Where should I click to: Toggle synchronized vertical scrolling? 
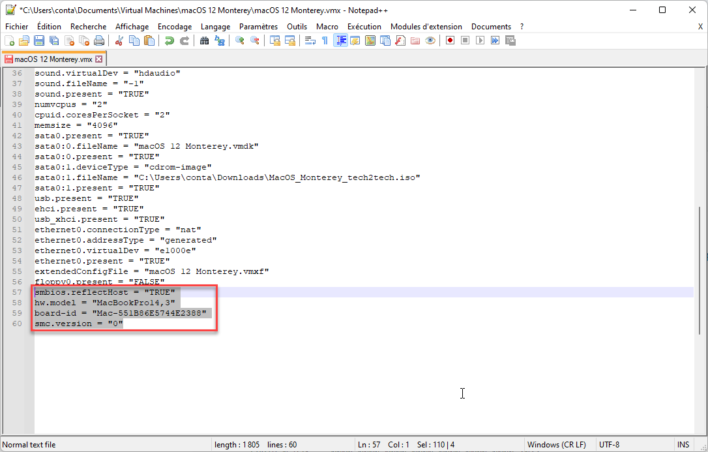pos(275,41)
